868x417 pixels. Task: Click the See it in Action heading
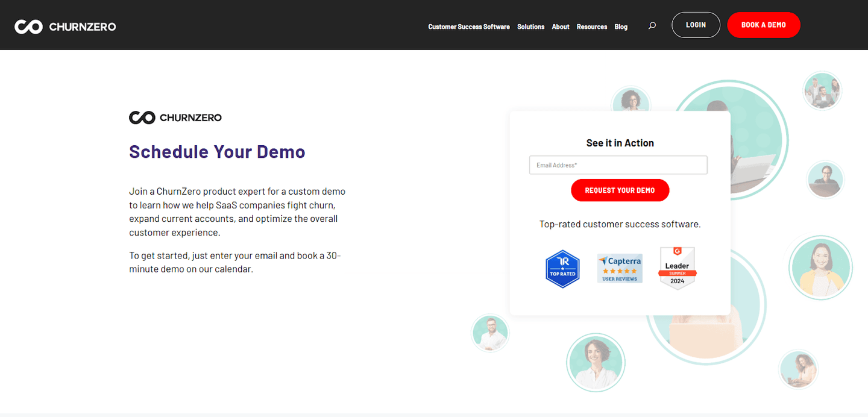(620, 143)
